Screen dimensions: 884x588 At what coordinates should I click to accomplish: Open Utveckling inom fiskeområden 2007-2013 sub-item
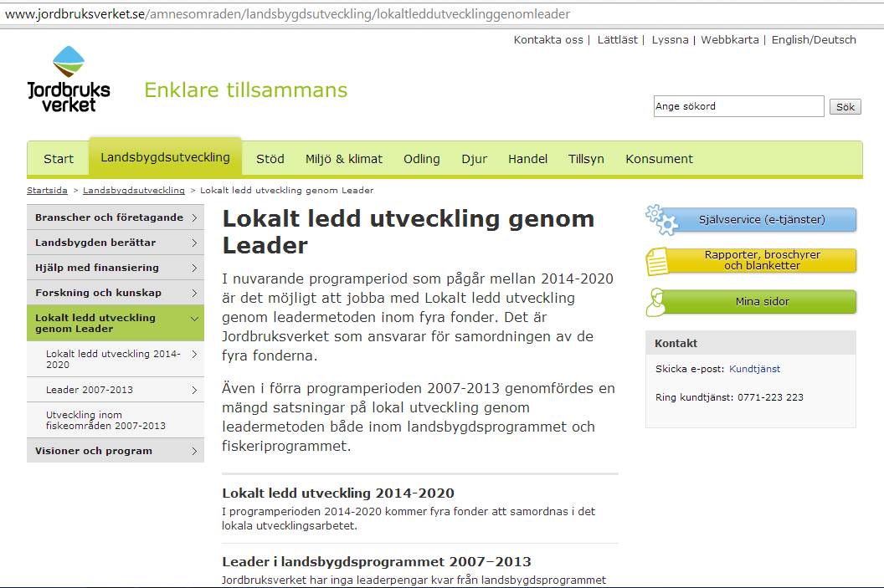(115, 420)
